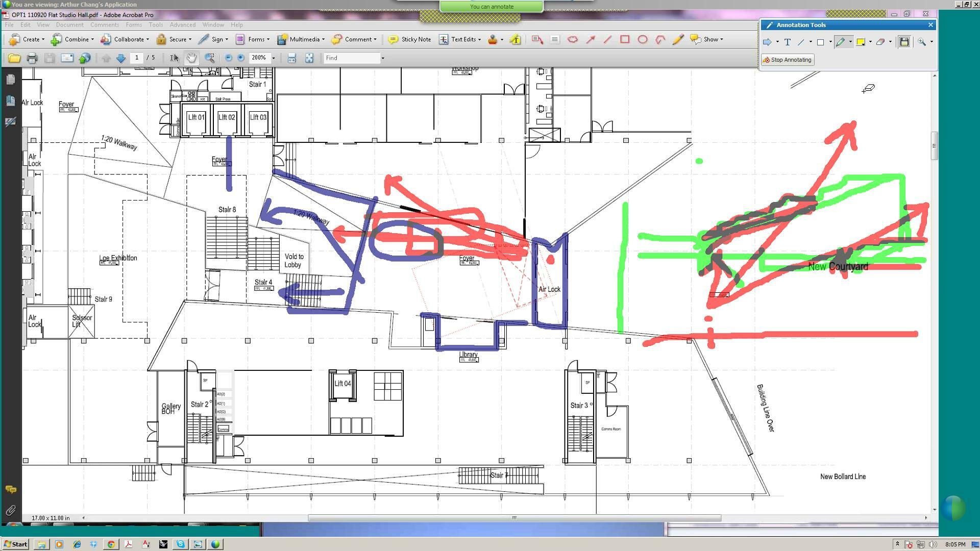Select the Polygon Line markup tool
This screenshot has height=551, width=980.
(x=660, y=39)
